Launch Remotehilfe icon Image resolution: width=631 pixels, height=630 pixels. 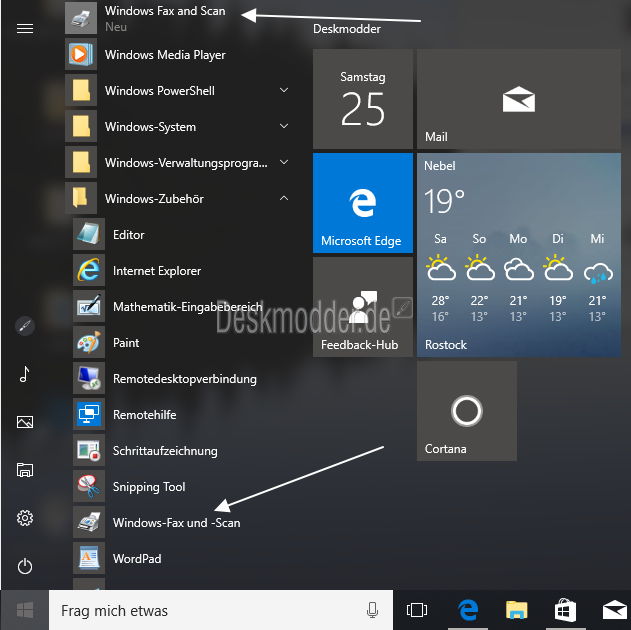point(89,414)
